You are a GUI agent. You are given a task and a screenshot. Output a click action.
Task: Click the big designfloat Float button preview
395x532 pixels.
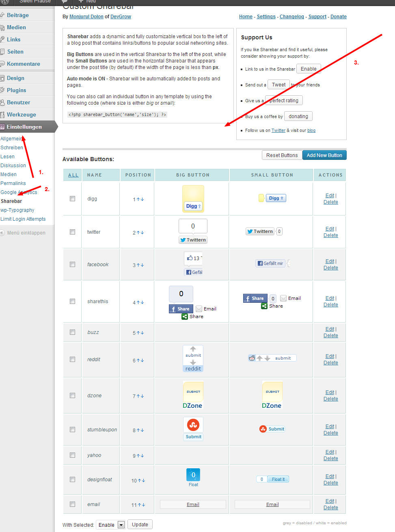pos(193,478)
